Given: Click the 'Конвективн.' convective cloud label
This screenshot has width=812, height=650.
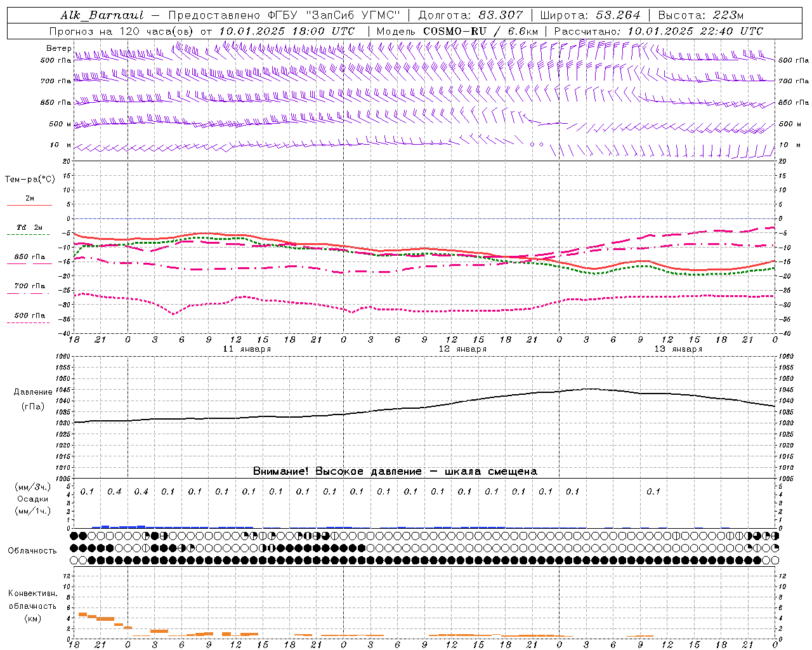Looking at the screenshot, I should click(33, 594).
